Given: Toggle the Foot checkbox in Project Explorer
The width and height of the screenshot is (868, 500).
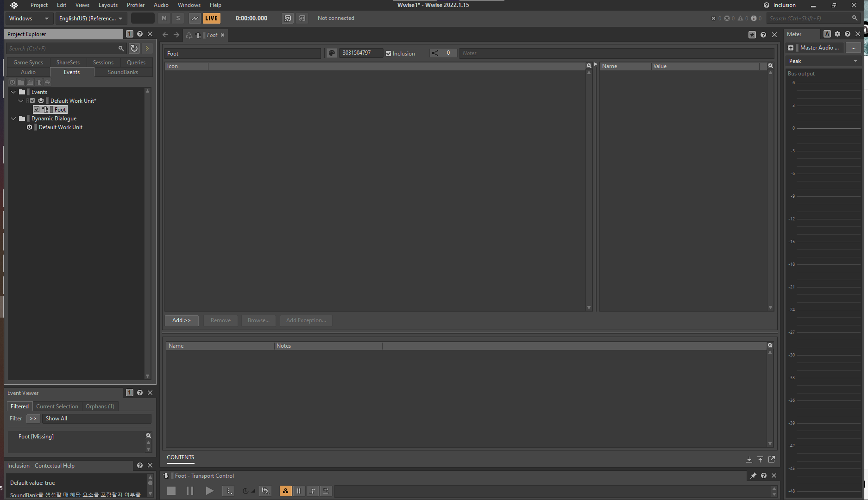Looking at the screenshot, I should point(37,109).
